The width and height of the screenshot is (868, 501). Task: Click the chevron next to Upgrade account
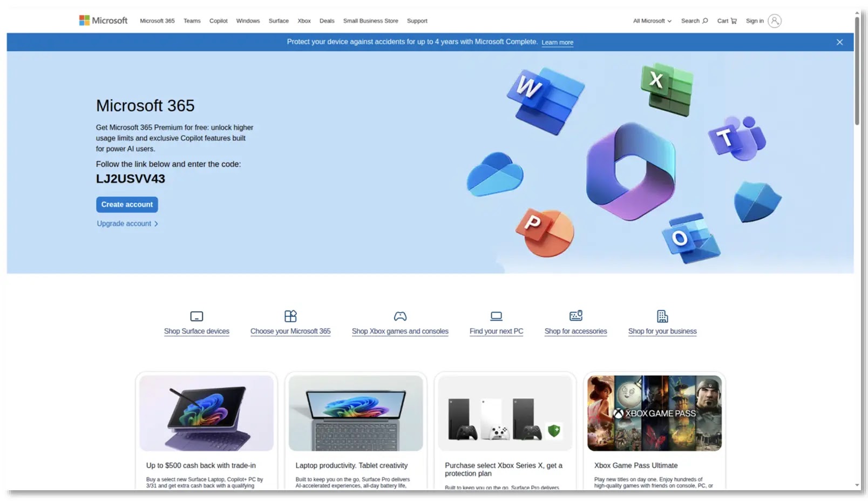tap(157, 224)
